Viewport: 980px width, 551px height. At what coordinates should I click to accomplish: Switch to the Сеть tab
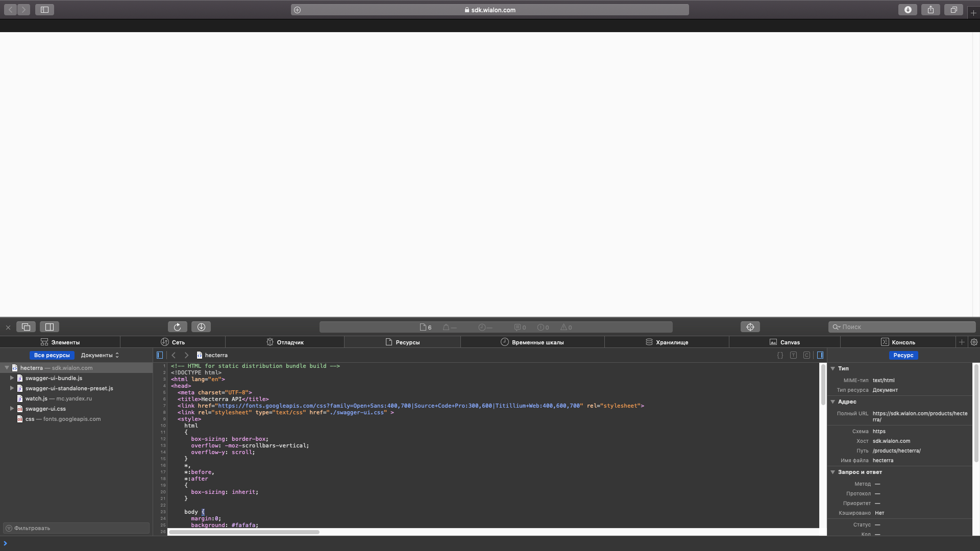173,342
